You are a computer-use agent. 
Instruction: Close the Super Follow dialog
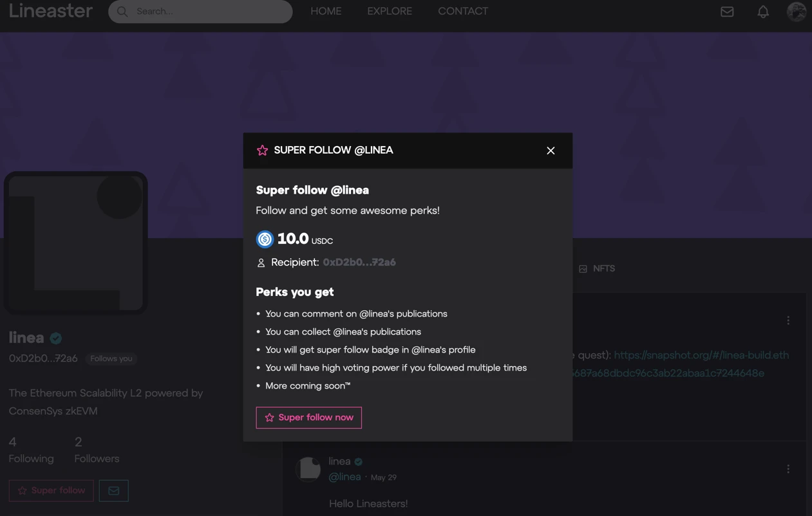pyautogui.click(x=551, y=151)
